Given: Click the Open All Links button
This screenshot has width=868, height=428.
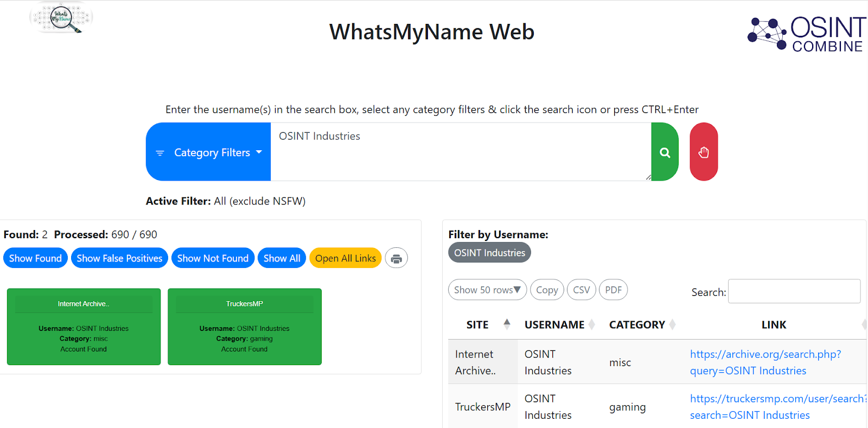Looking at the screenshot, I should coord(345,258).
